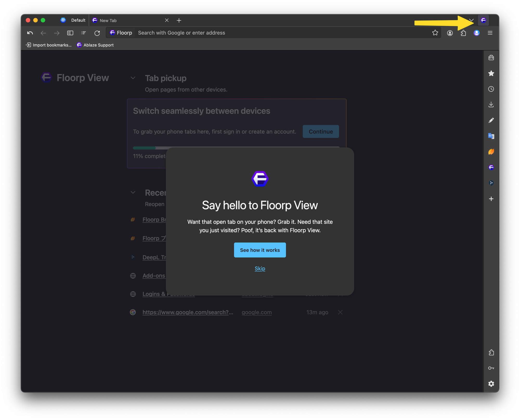520x420 pixels.
Task: Open a new tab with plus
Action: [x=179, y=20]
